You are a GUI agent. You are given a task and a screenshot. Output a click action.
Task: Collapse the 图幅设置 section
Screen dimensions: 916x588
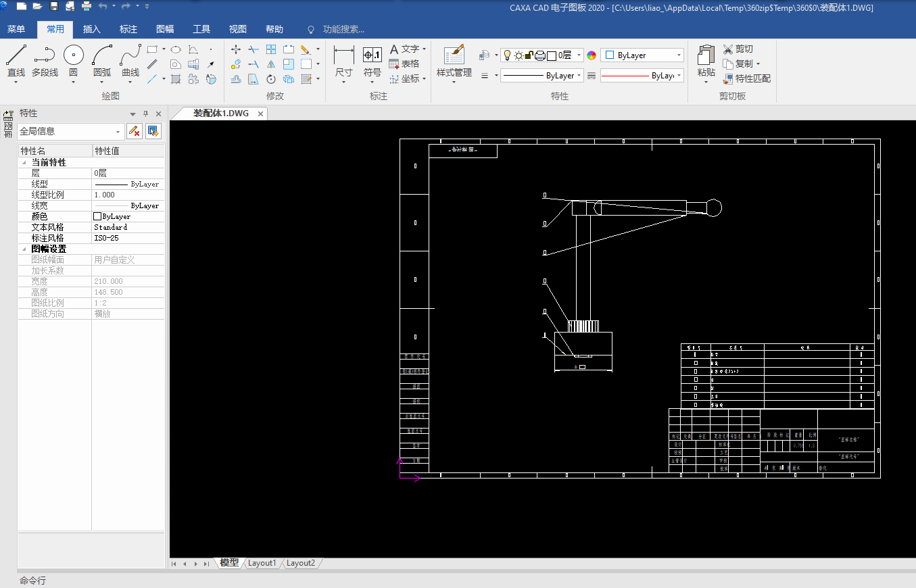pyautogui.click(x=24, y=249)
